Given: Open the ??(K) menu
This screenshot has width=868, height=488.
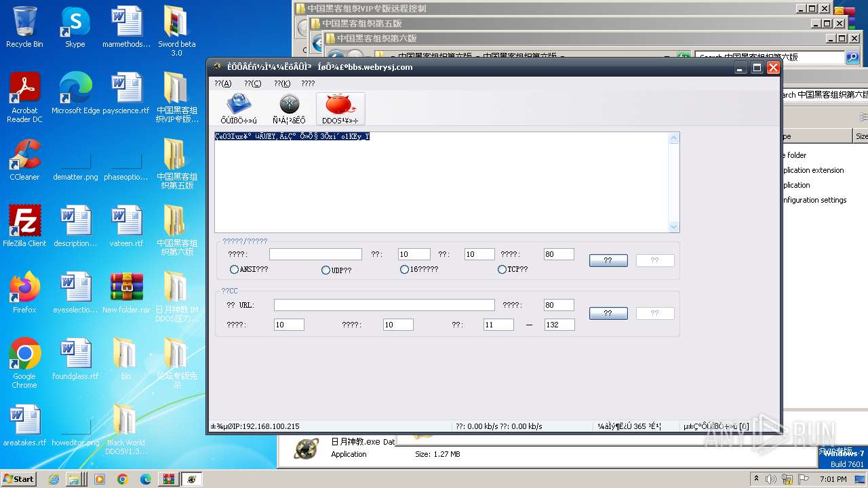Looking at the screenshot, I should [282, 83].
